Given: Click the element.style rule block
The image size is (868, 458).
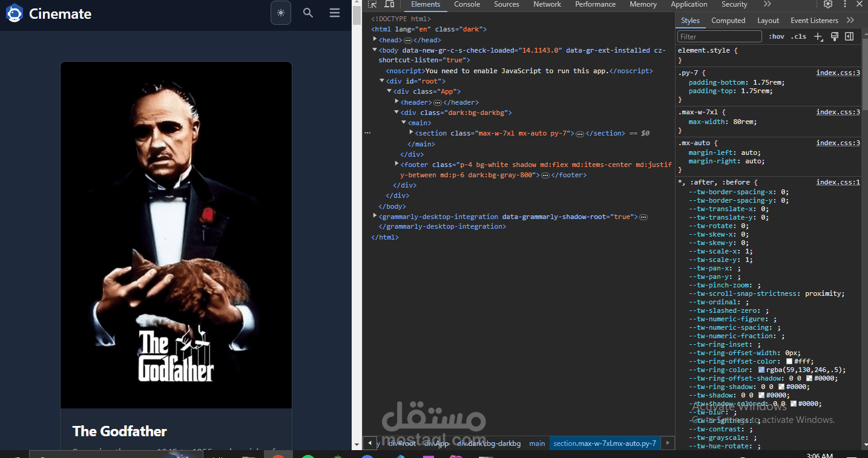Looking at the screenshot, I should (769, 55).
